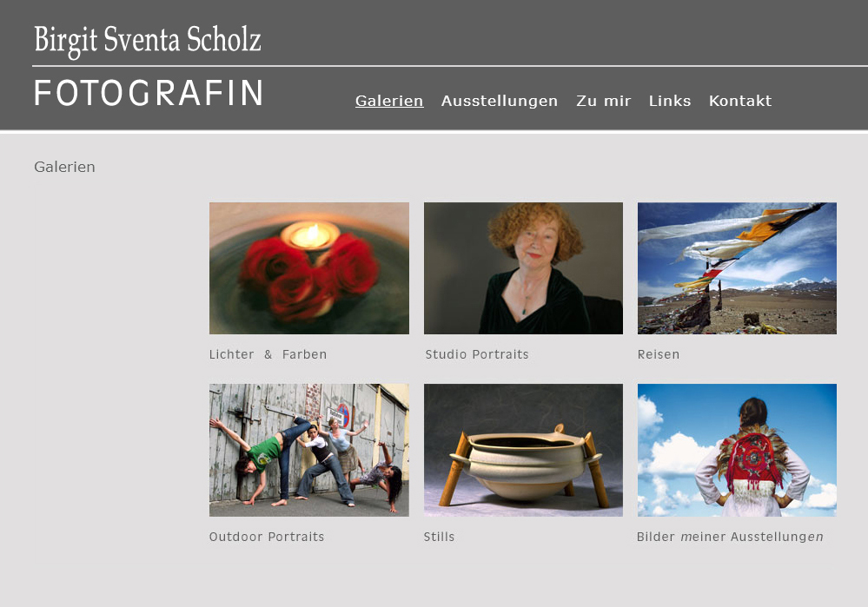Select the Links navigation item
868x607 pixels.
pyautogui.click(x=670, y=101)
